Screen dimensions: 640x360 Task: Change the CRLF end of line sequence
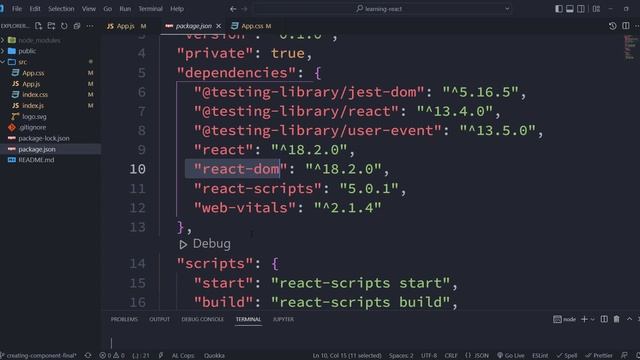[451, 356]
